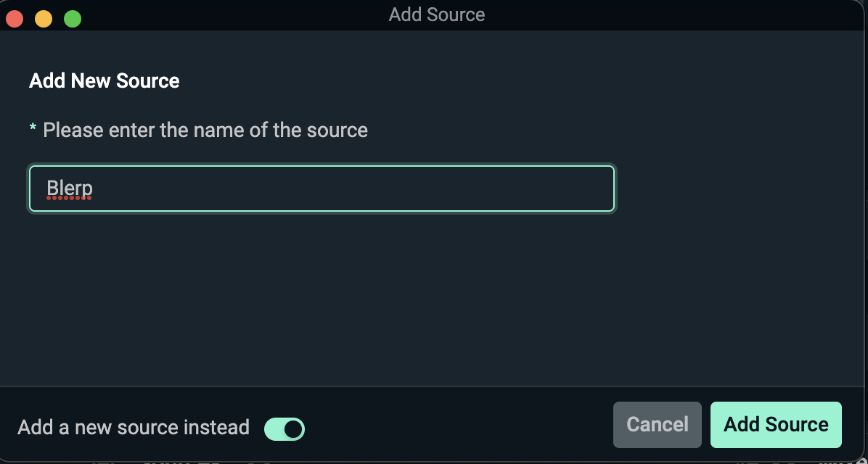Click the yellow minimize button
The image size is (868, 464).
pos(43,18)
